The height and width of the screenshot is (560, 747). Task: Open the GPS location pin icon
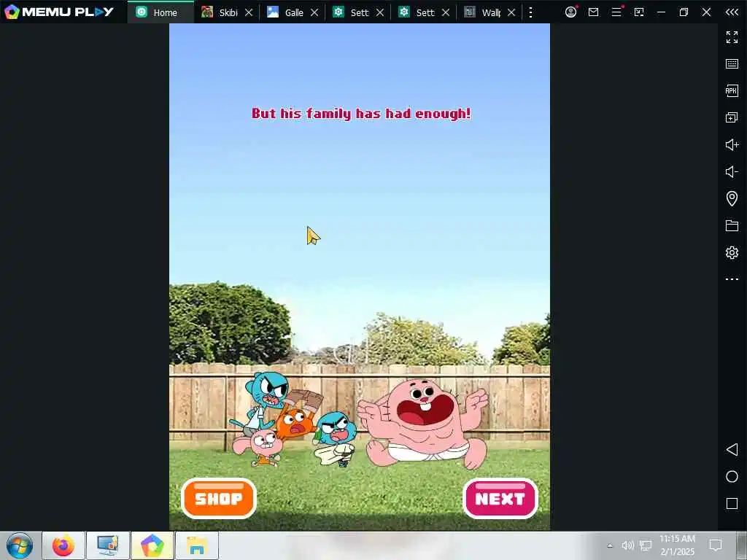(732, 198)
